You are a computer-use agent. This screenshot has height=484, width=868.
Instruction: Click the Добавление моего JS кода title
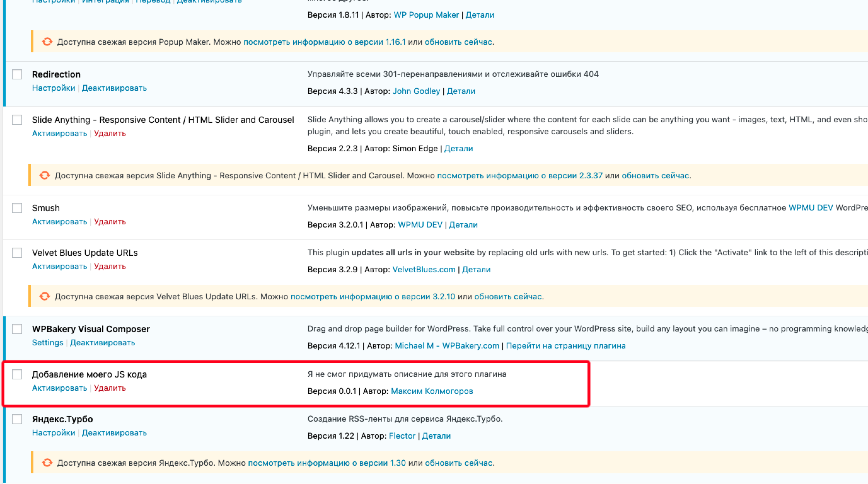89,375
